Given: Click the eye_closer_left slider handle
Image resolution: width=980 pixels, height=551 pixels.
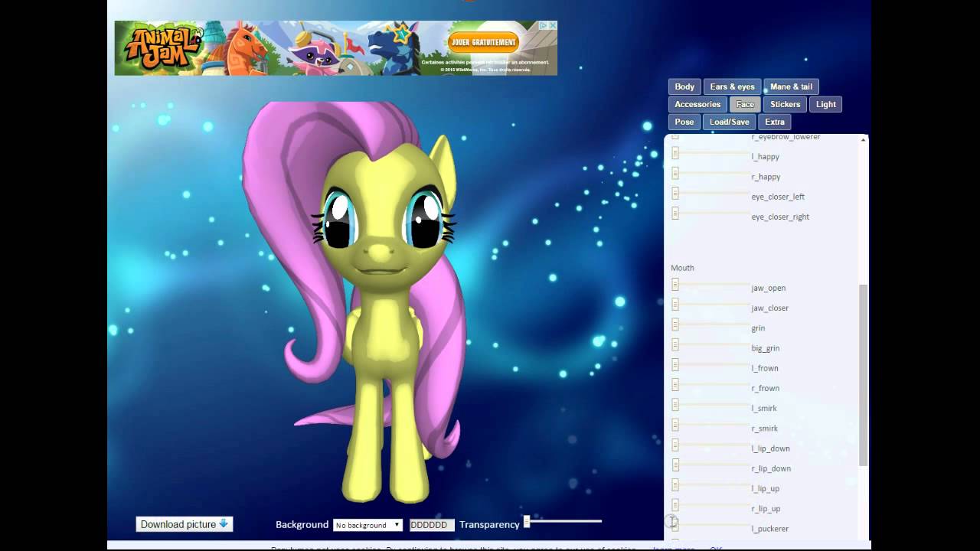Looking at the screenshot, I should click(x=675, y=193).
